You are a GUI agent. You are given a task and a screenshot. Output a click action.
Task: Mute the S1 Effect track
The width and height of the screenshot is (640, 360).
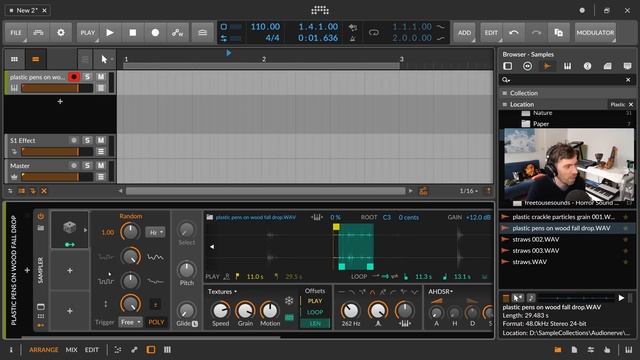click(x=100, y=140)
